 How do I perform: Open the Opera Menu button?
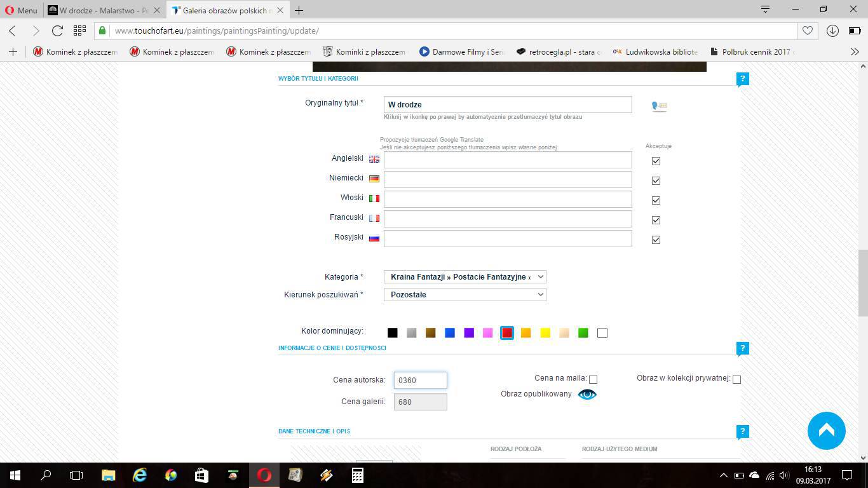22,10
